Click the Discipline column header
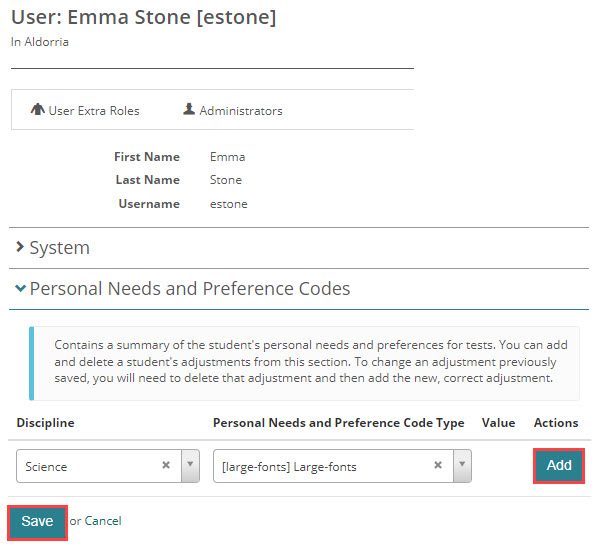 click(x=46, y=423)
